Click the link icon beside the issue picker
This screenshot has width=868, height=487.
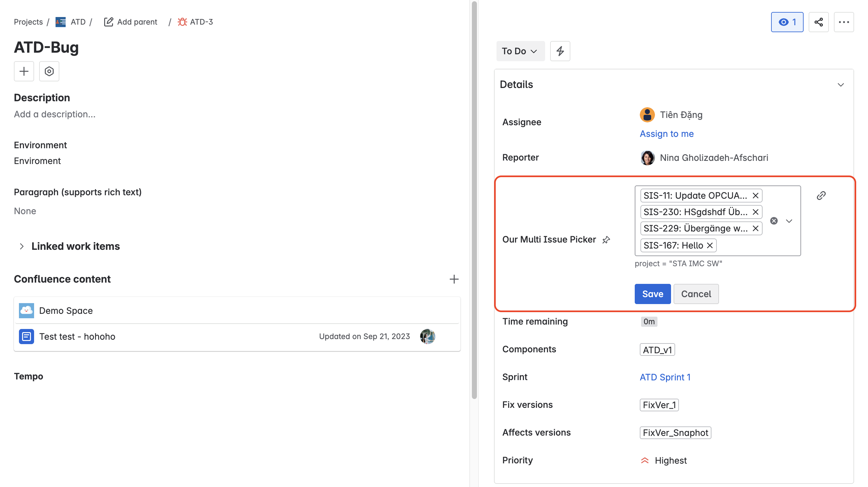click(821, 195)
